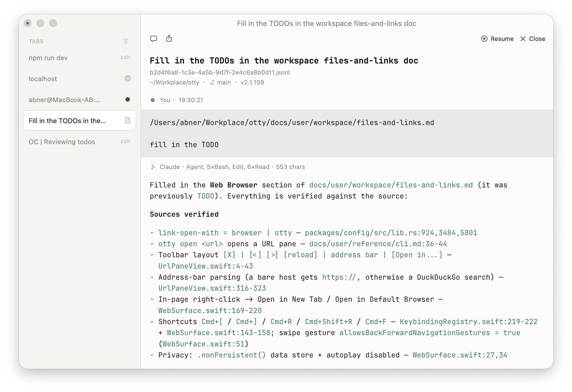The width and height of the screenshot is (572, 392).
Task: Open KeybindingRegistry.swift:219-222 reference
Action: tap(468, 322)
